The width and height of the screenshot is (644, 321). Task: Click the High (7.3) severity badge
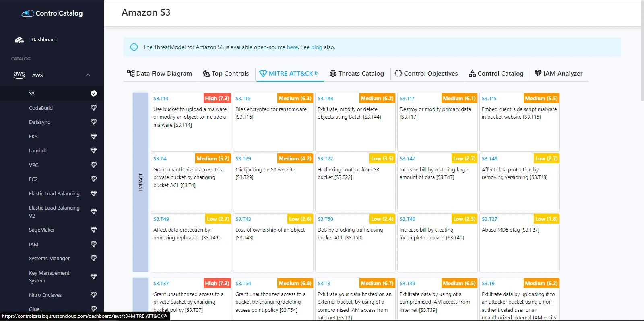tap(217, 98)
